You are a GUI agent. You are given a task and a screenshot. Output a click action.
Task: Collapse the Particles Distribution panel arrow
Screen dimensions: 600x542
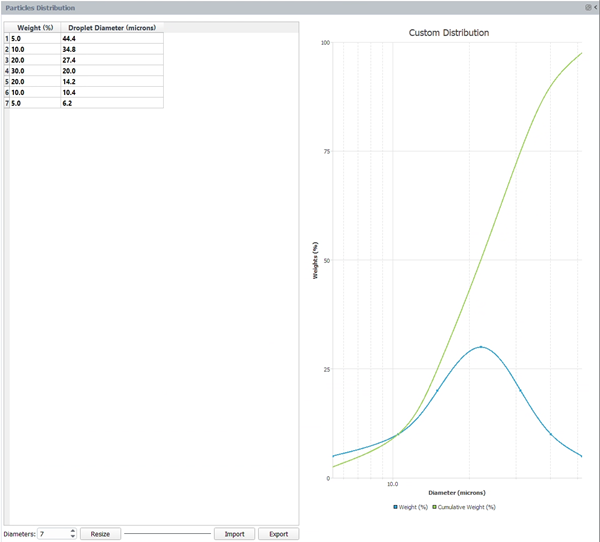[596, 7]
